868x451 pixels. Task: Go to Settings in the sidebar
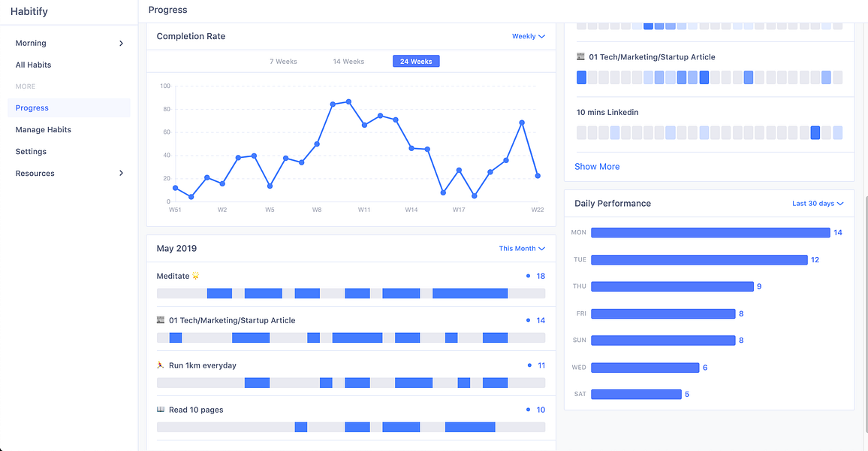31,151
